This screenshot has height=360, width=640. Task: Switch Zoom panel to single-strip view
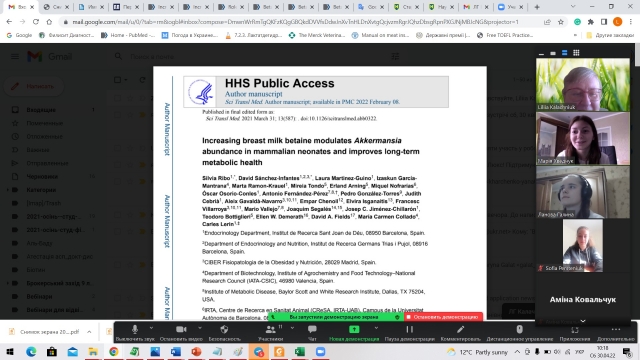(553, 53)
